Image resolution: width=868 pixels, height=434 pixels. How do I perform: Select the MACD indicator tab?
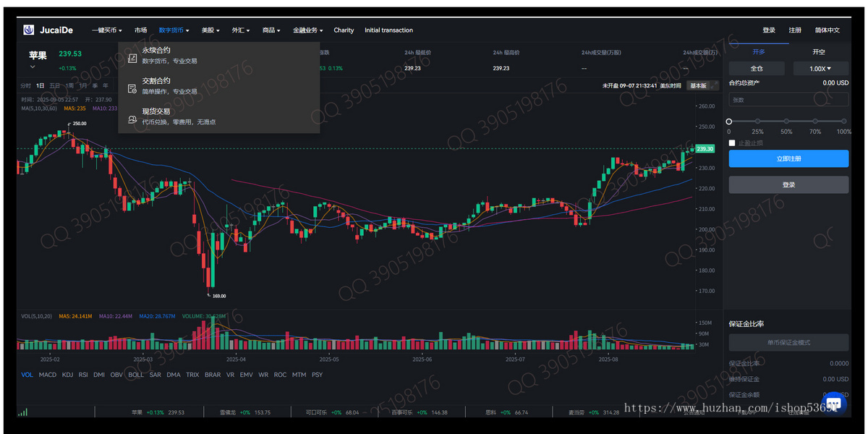click(x=48, y=375)
